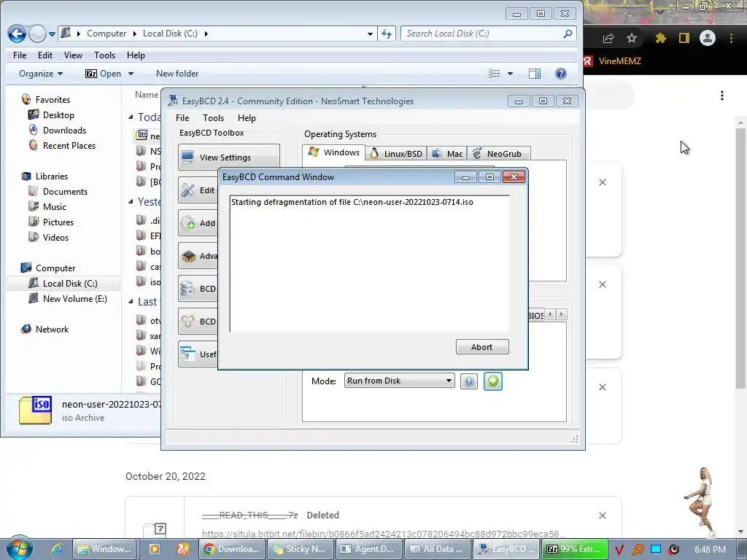The height and width of the screenshot is (560, 747).
Task: Switch to the Linux/BSD tab
Action: [396, 153]
